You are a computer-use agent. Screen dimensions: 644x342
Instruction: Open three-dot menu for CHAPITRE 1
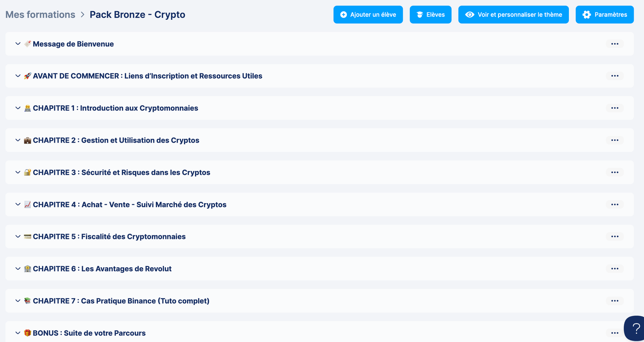point(615,108)
